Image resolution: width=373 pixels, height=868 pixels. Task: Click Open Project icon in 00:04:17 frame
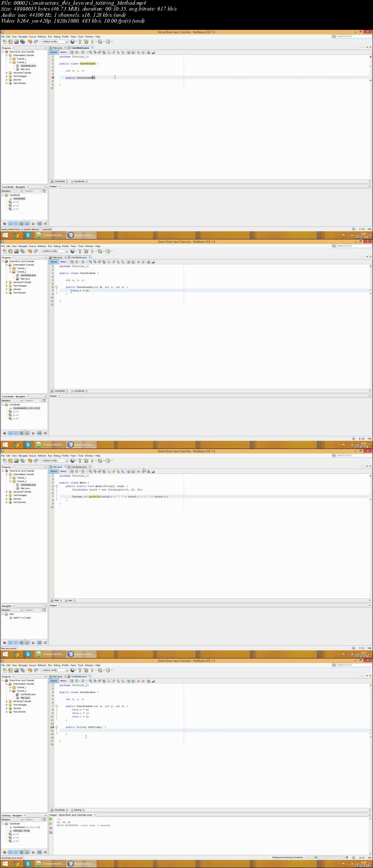(x=16, y=251)
